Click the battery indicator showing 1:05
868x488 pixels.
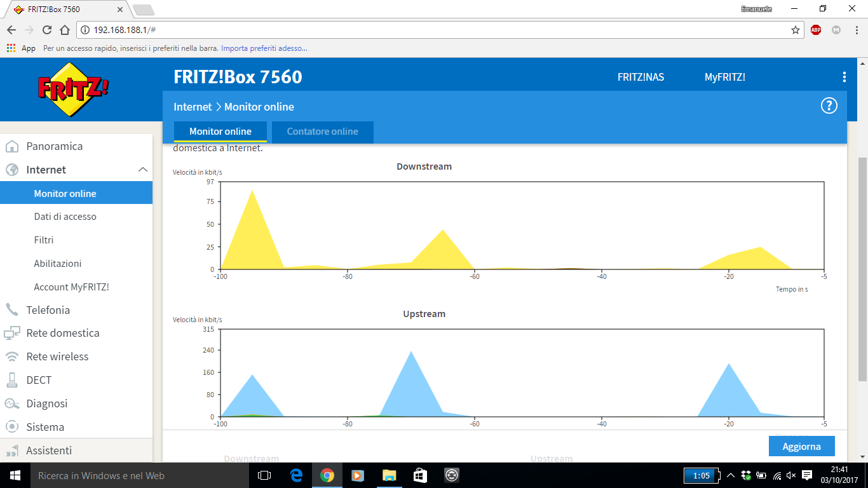[x=701, y=475]
